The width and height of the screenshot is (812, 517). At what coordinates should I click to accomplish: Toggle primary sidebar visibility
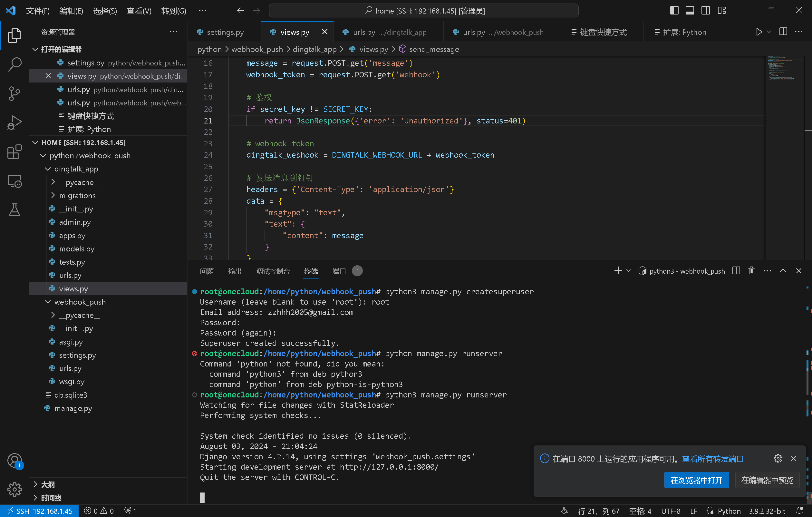(674, 11)
